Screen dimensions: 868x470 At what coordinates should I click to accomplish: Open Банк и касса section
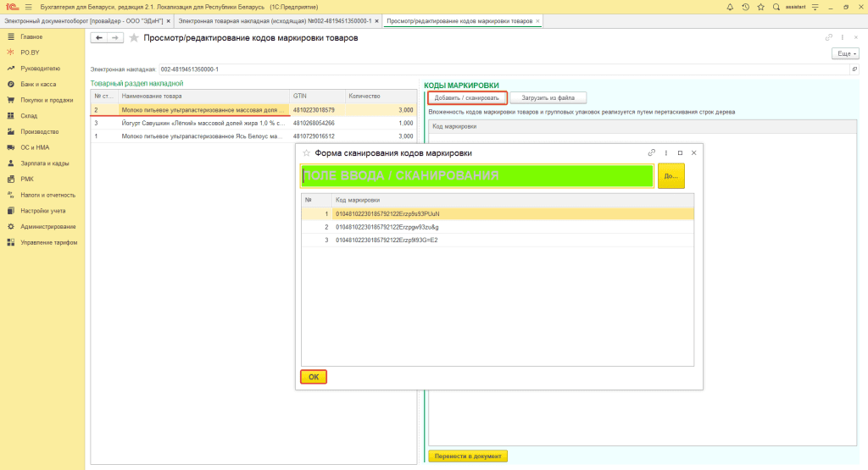click(38, 84)
